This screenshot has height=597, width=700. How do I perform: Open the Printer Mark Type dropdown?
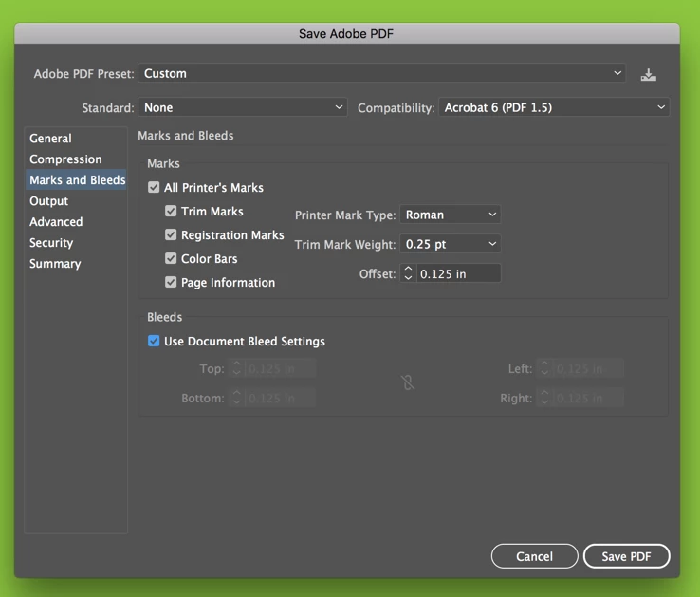click(450, 215)
